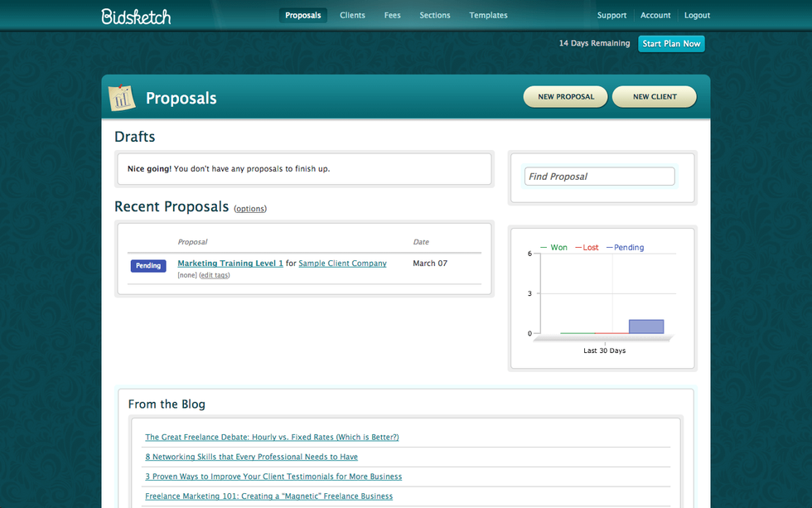Open the edit tags link
The width and height of the screenshot is (812, 508).
tap(215, 275)
